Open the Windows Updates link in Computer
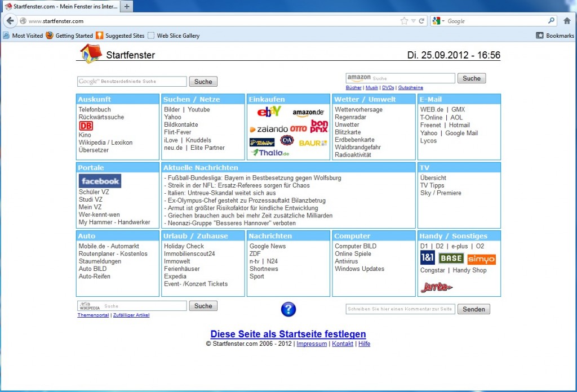This screenshot has width=577, height=392. 359,269
